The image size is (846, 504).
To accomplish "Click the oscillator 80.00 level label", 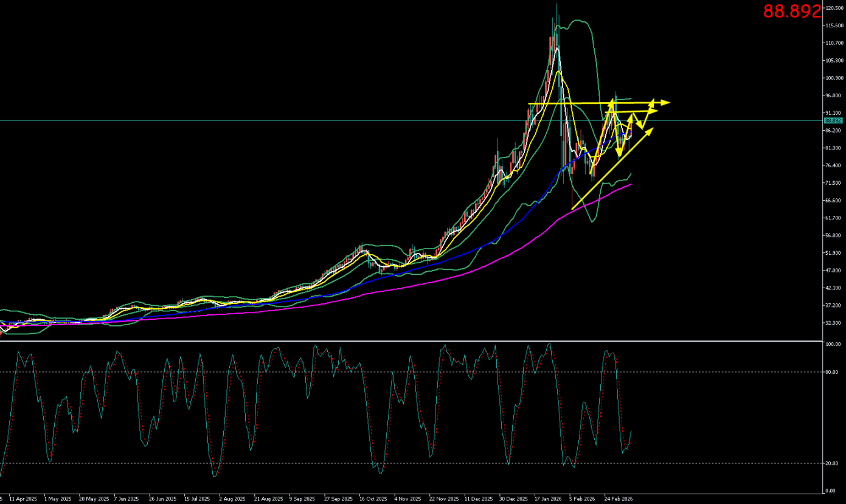I will 831,372.
